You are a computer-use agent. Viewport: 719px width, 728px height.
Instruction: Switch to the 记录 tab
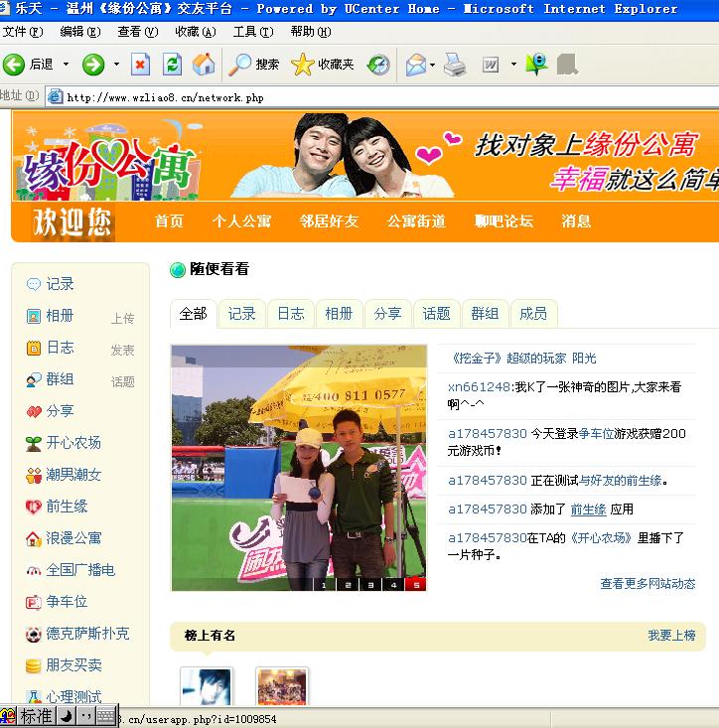coord(242,314)
